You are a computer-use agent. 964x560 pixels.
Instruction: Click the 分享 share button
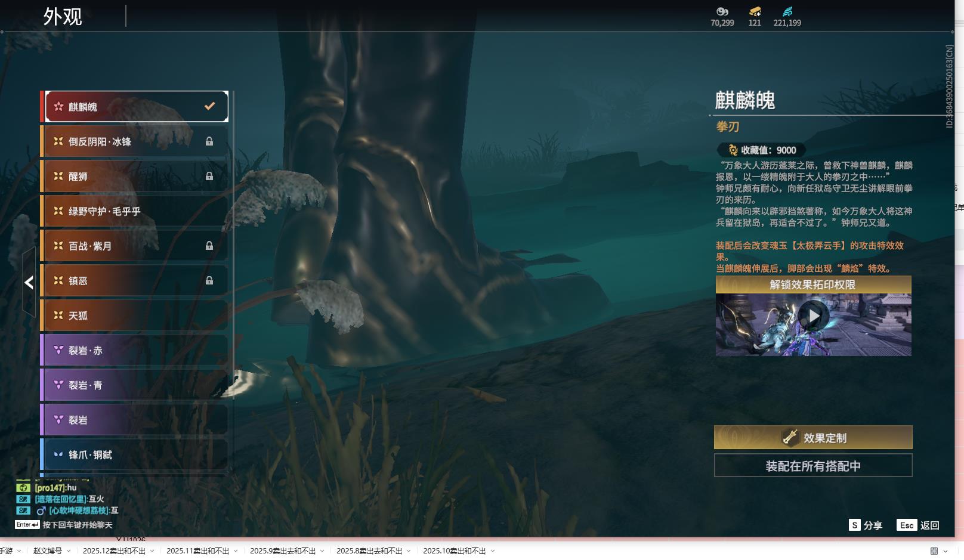[866, 525]
